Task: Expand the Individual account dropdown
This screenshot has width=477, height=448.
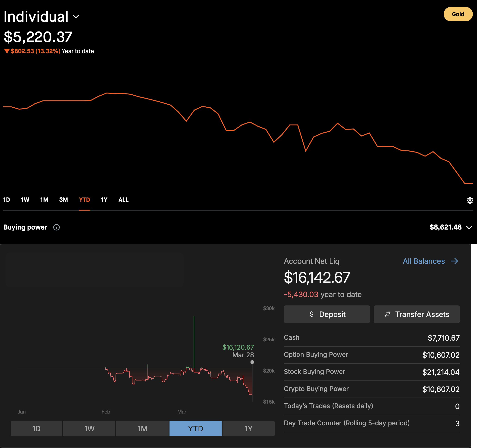Action: tap(76, 17)
